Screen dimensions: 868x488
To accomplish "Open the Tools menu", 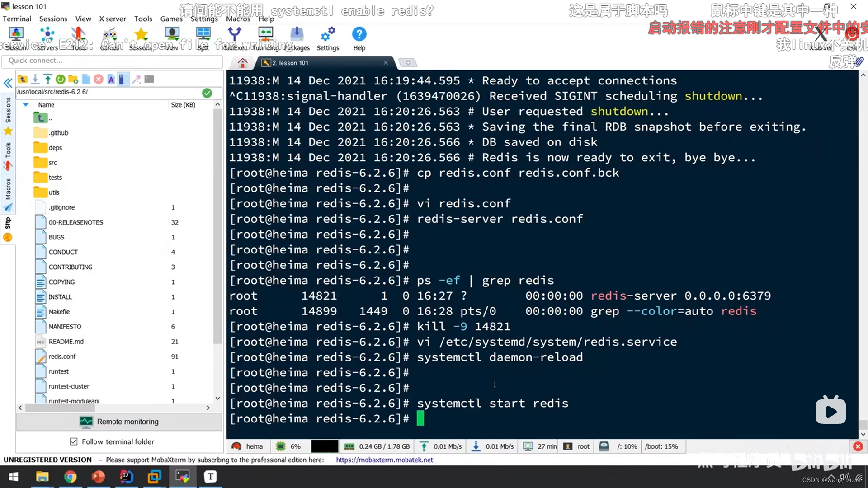I will 143,19.
